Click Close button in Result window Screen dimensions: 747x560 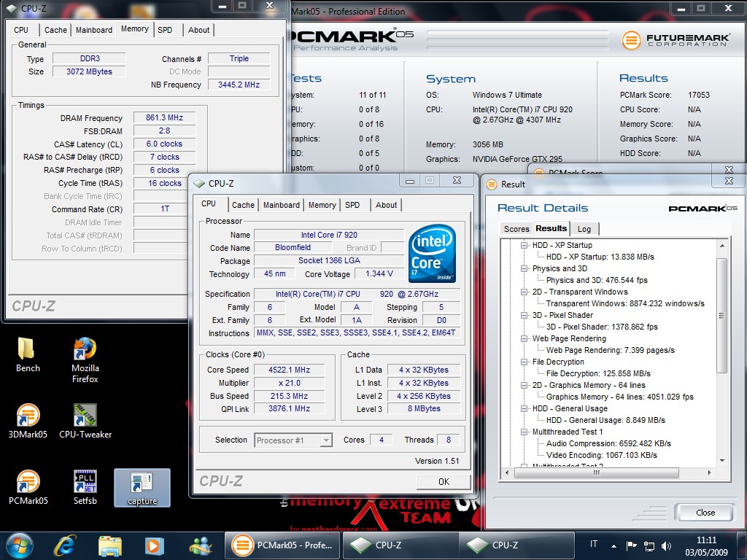click(x=705, y=513)
